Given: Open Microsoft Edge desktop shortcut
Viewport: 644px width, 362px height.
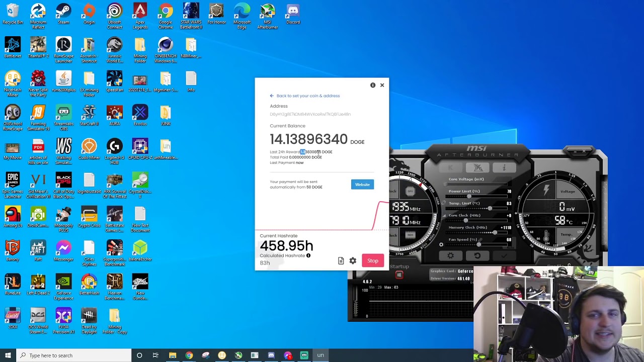Looking at the screenshot, I should tap(242, 16).
